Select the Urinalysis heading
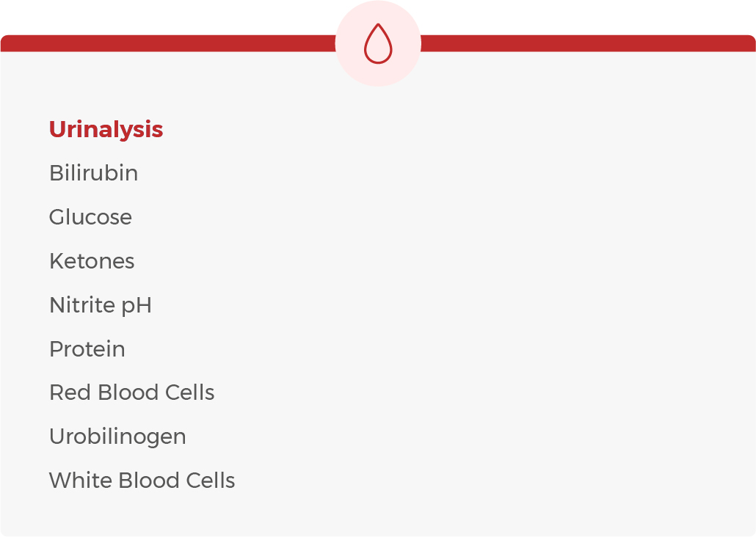Viewport: 756px width, 537px height. pos(106,130)
